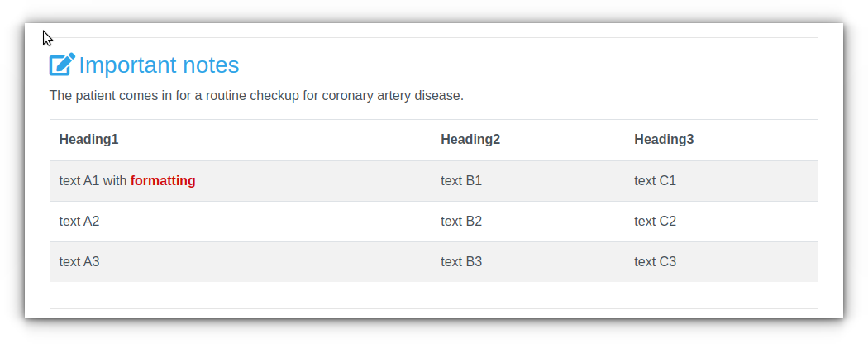The height and width of the screenshot is (344, 868).
Task: Select cell text B3
Action: click(x=461, y=262)
